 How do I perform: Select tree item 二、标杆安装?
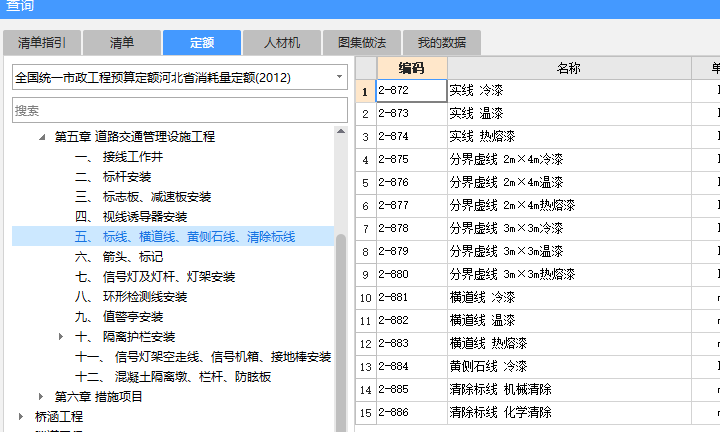112,177
